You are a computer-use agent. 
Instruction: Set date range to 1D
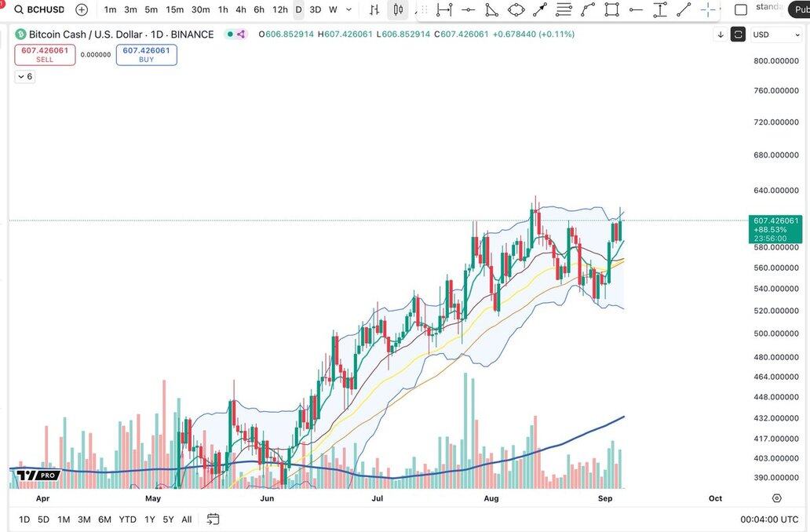click(24, 519)
